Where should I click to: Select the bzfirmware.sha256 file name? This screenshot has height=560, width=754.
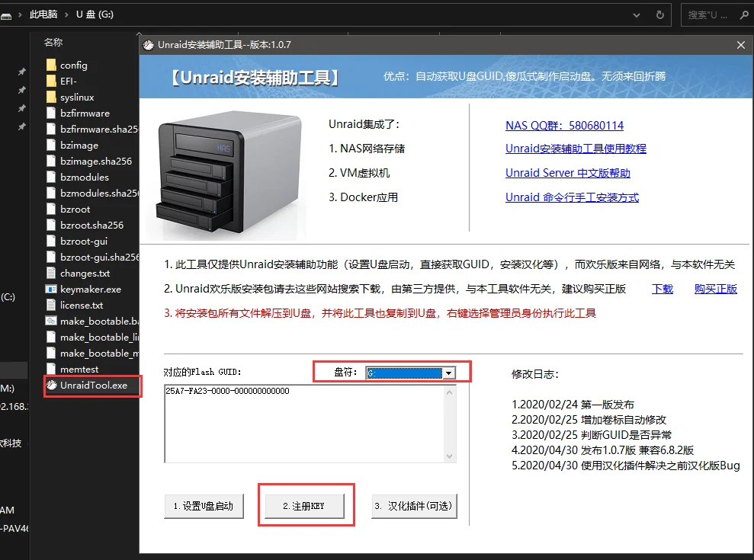coord(100,129)
